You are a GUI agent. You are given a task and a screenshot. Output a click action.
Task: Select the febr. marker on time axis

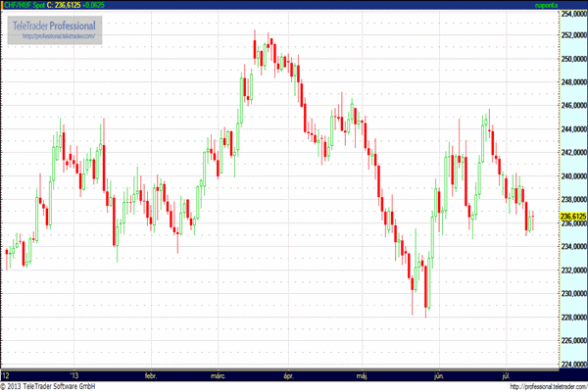pyautogui.click(x=150, y=375)
